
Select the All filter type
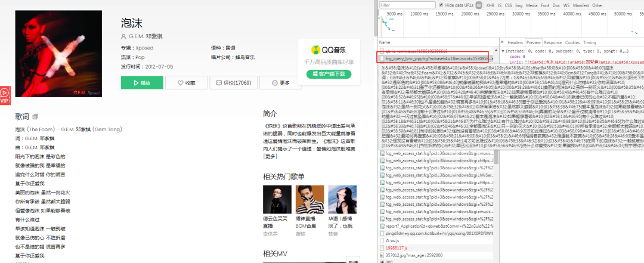pos(479,5)
